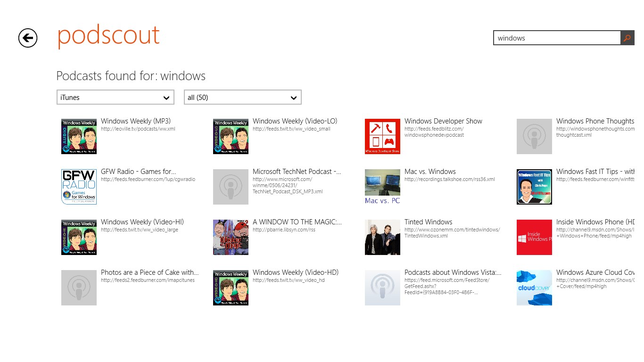Click the Tinted Windows band photo

point(382,237)
